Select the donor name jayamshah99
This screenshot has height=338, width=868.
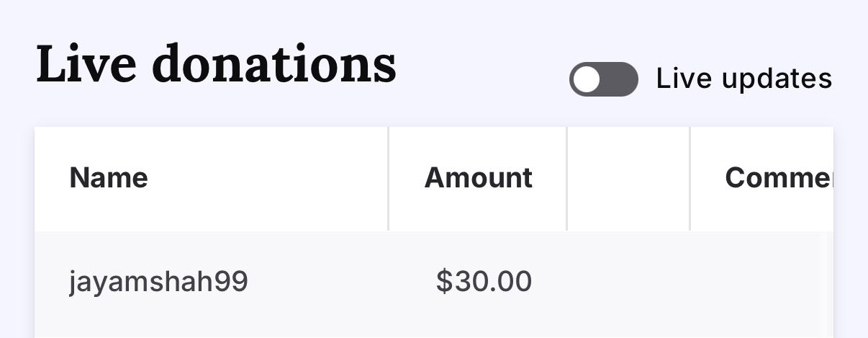pos(158,282)
